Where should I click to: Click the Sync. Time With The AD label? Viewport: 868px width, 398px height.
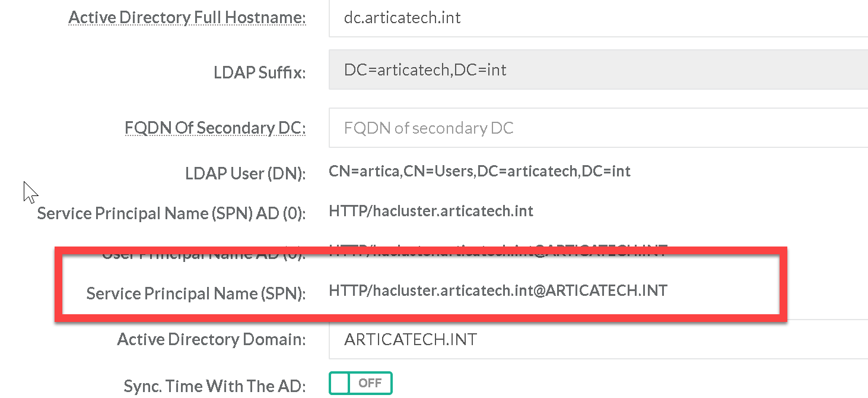214,386
